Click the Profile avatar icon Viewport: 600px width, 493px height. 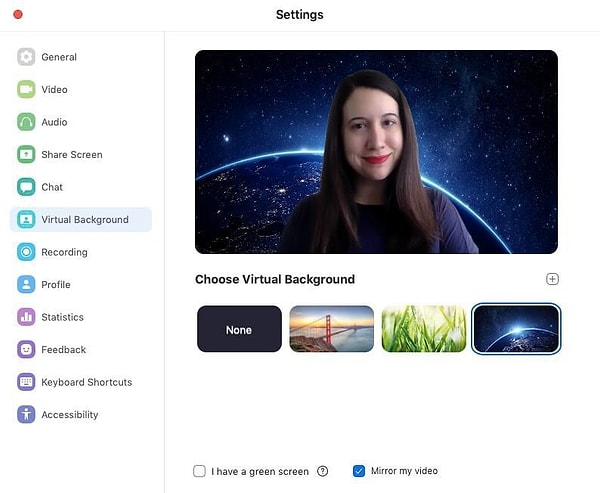[x=26, y=284]
